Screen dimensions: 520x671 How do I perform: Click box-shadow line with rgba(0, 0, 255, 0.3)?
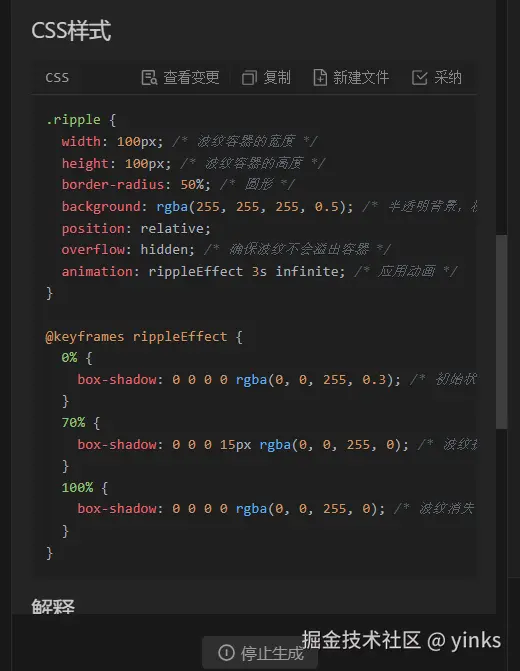[276, 380]
